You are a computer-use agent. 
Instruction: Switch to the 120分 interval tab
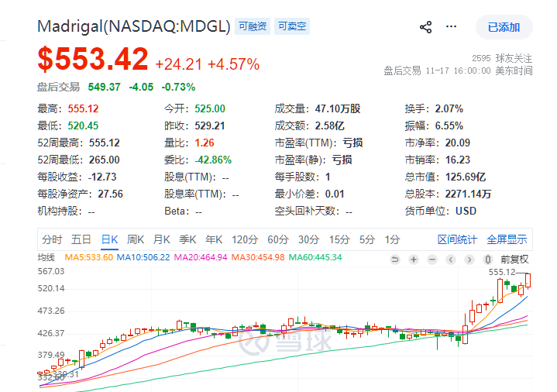pyautogui.click(x=245, y=239)
